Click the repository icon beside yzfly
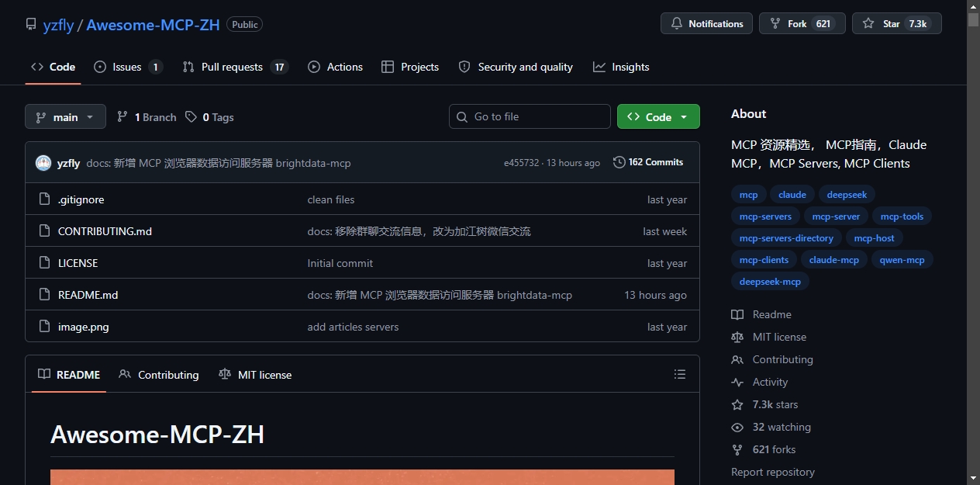This screenshot has width=980, height=485. [31, 24]
